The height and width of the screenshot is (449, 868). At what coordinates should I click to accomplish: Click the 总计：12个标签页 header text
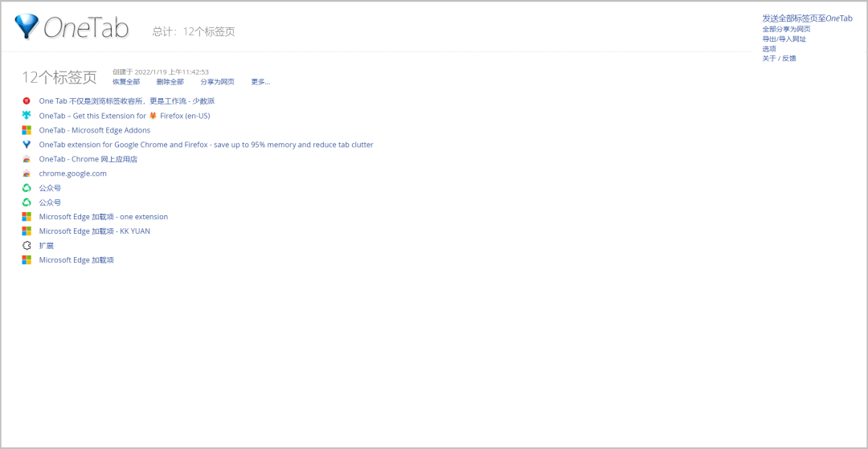tap(194, 31)
